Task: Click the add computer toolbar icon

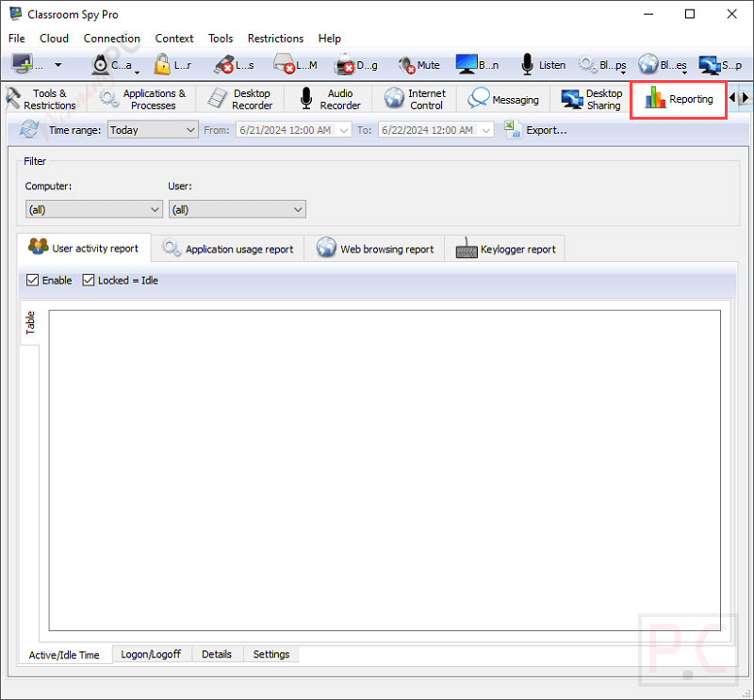Action: (x=22, y=64)
